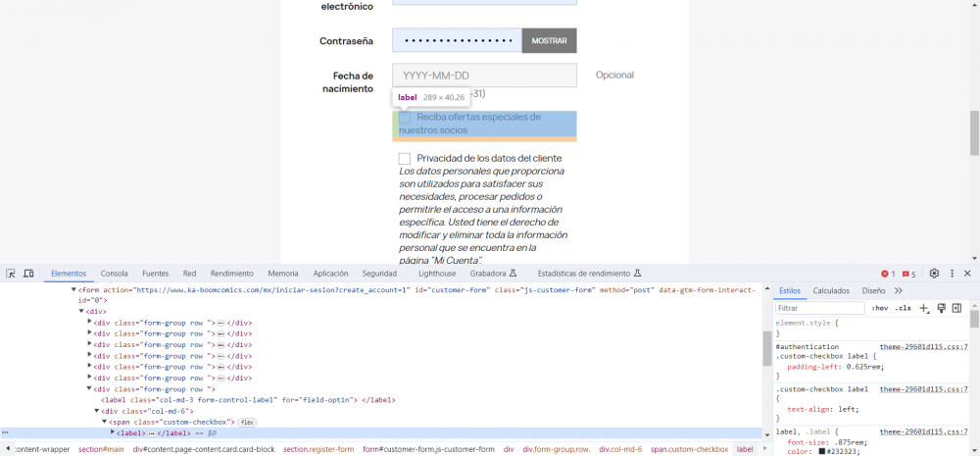Select the Estilos sidebar tab

pyautogui.click(x=790, y=291)
